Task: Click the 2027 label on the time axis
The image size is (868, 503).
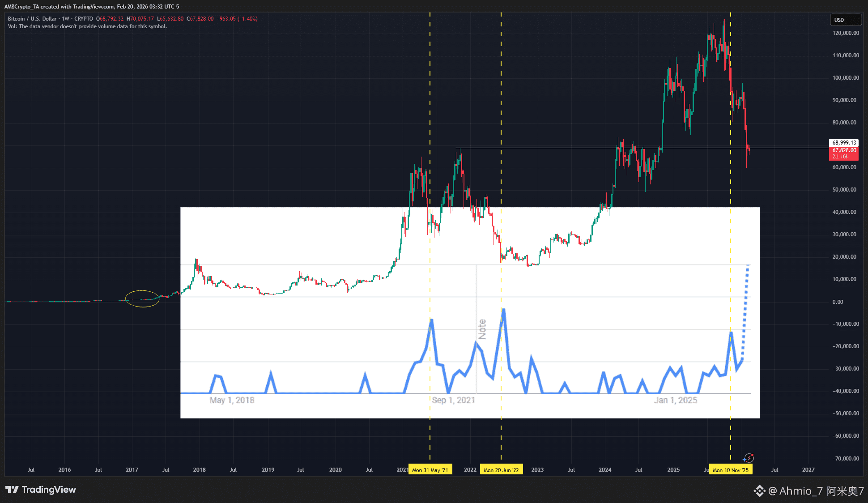Action: point(808,469)
